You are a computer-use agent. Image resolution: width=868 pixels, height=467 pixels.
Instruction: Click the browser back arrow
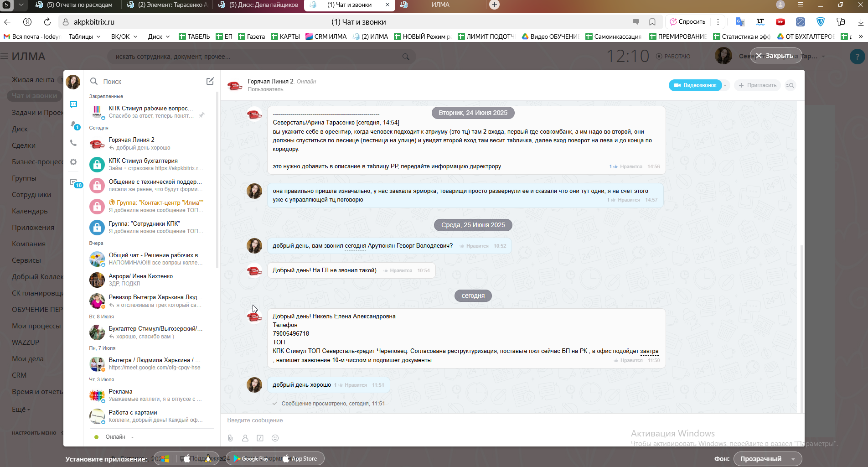pyautogui.click(x=7, y=22)
